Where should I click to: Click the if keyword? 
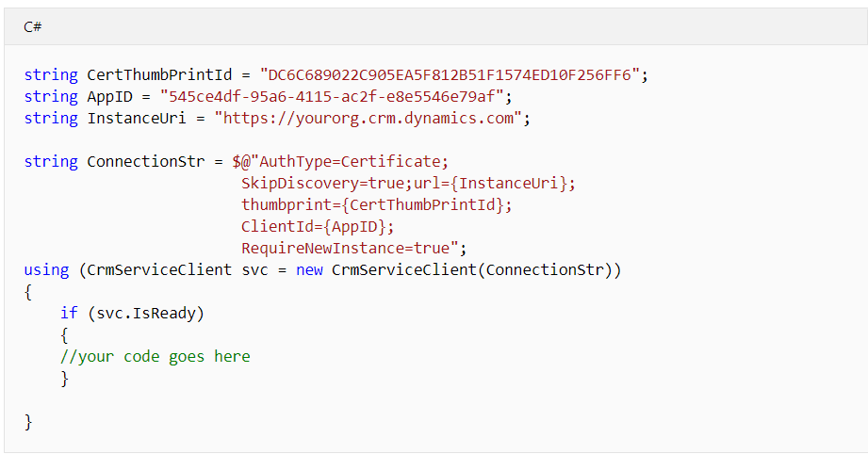click(69, 313)
